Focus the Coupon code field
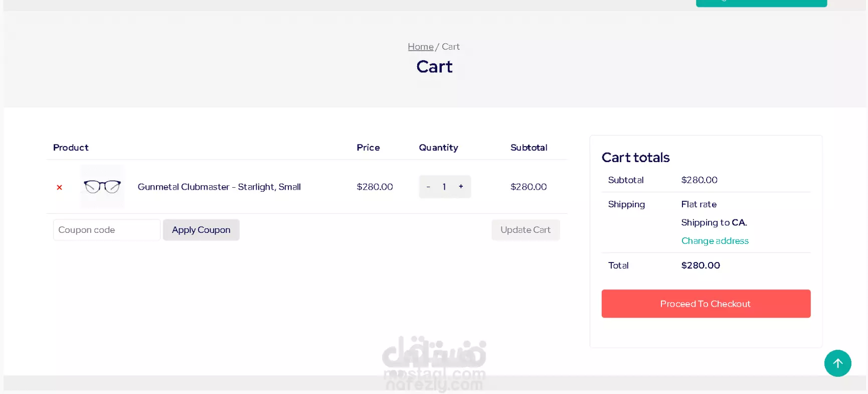The image size is (868, 394). coord(107,230)
